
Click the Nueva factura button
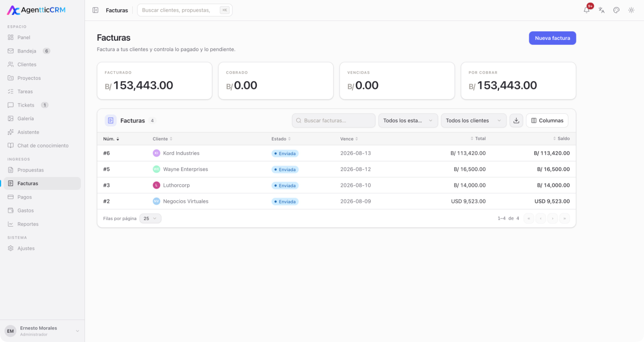552,38
